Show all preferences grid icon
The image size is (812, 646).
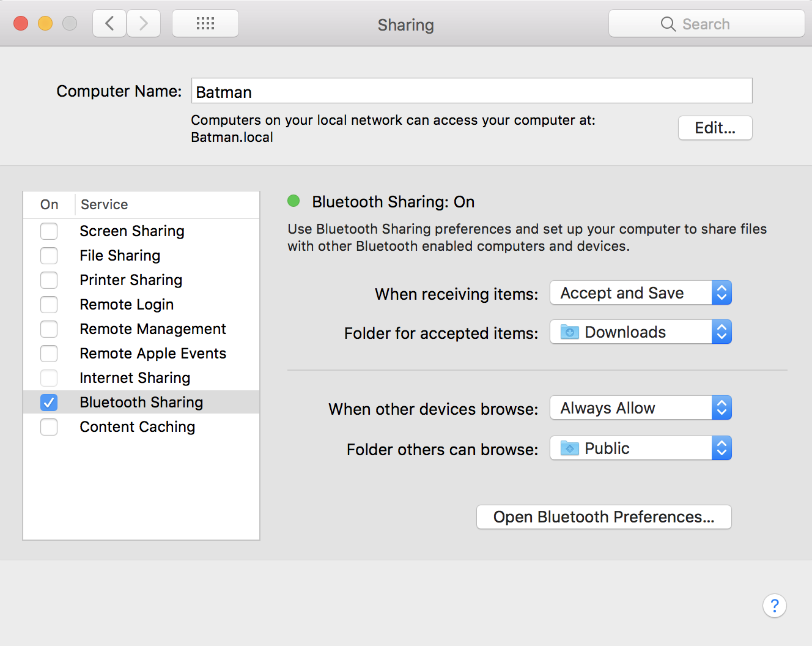pyautogui.click(x=205, y=24)
